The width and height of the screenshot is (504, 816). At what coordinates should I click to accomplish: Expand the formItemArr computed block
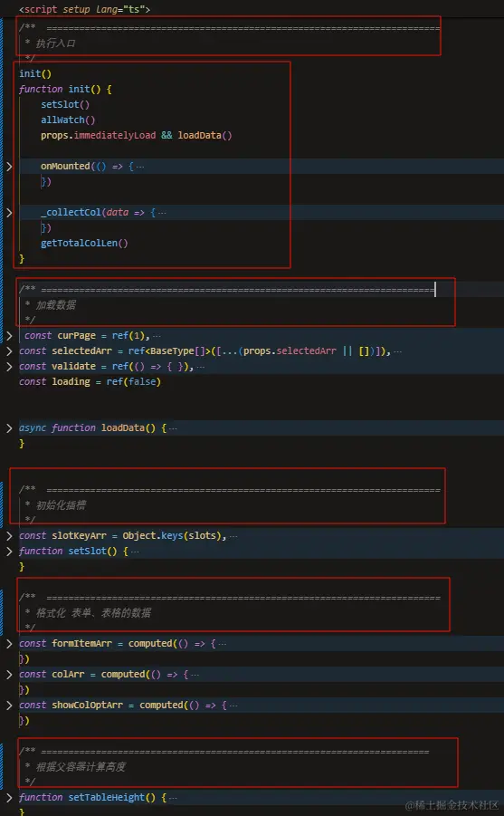[x=9, y=644]
